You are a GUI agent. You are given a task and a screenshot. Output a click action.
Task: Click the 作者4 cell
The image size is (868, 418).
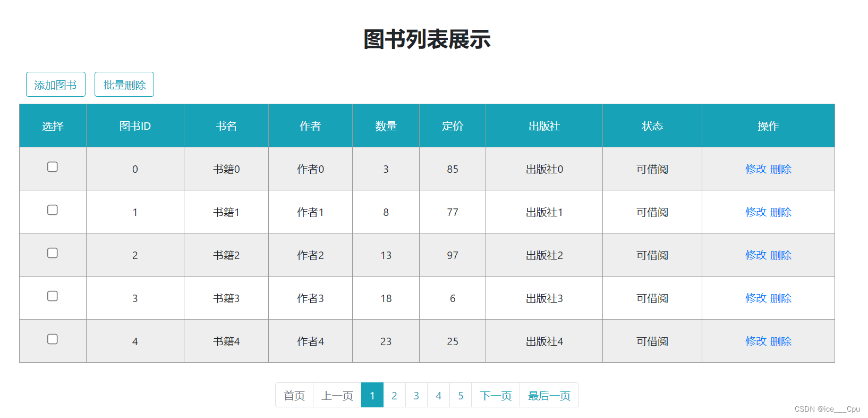pos(310,341)
